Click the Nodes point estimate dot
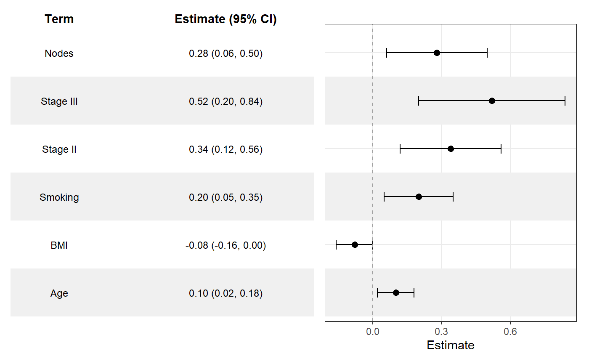The height and width of the screenshot is (364, 589). pyautogui.click(x=437, y=53)
